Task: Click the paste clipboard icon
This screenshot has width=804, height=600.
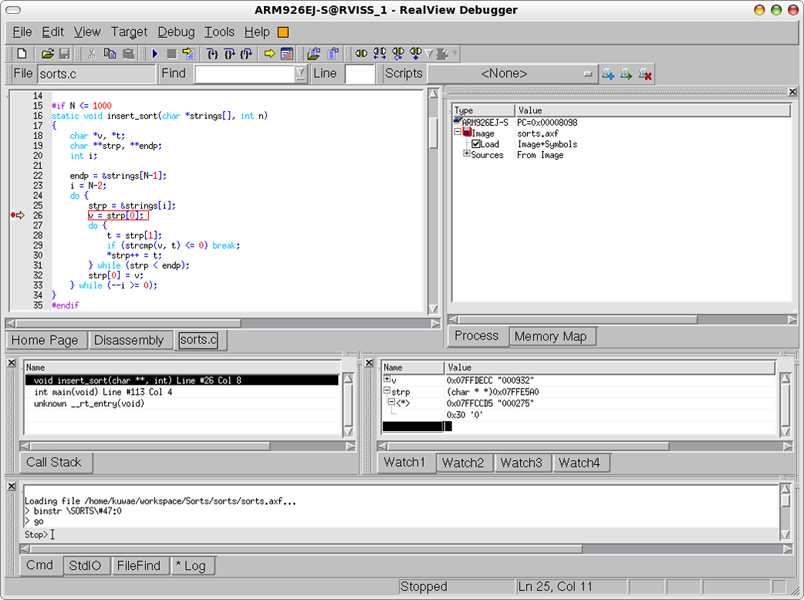Action: [128, 53]
